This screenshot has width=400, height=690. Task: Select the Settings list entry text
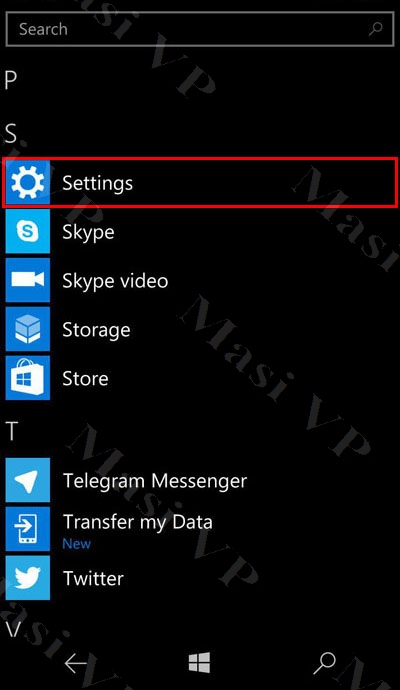coord(97,183)
